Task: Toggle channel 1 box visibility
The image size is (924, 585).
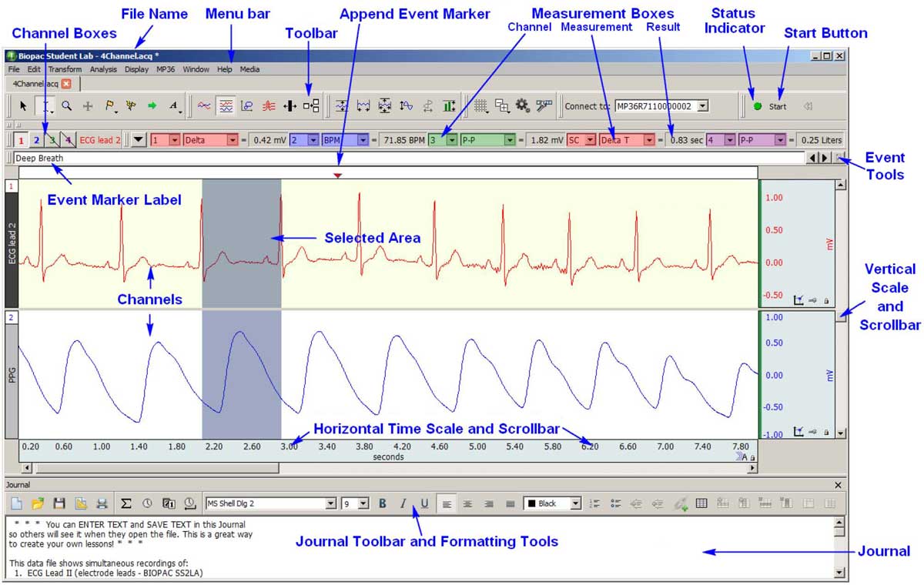Action: pos(20,140)
